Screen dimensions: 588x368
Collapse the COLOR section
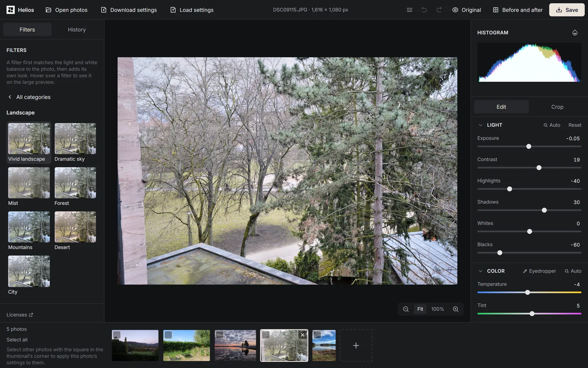click(x=480, y=271)
